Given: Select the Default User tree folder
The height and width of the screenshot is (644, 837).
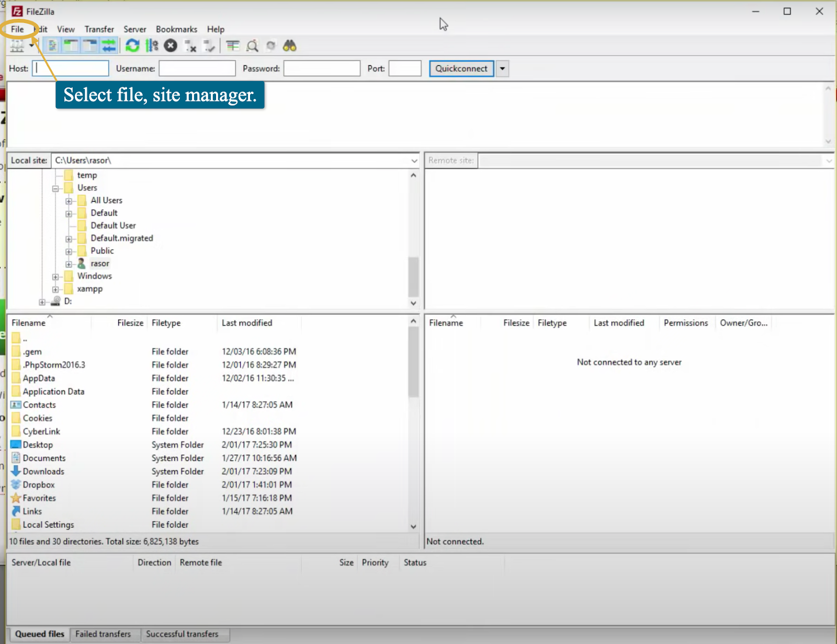Looking at the screenshot, I should 113,225.
